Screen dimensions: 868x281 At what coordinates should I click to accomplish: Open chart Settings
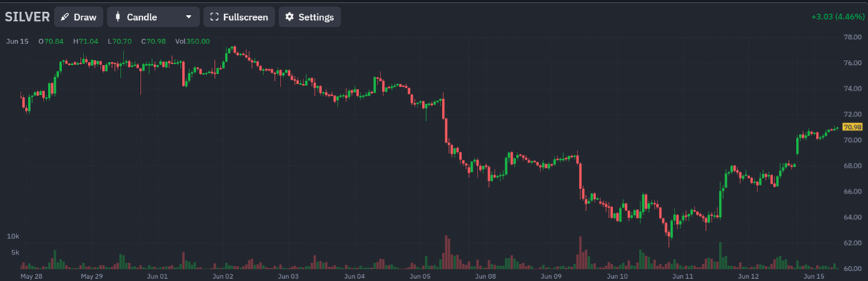(310, 17)
